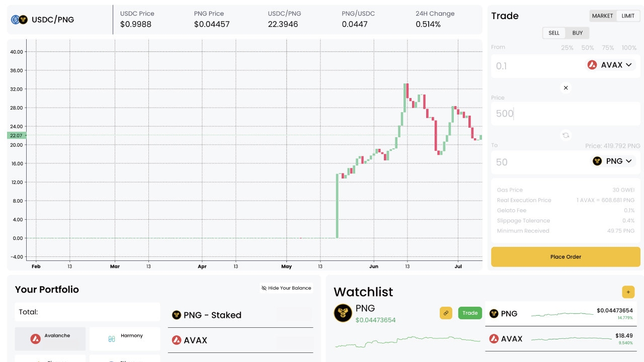Click 9.540% change in AVAX watchlist row
The height and width of the screenshot is (362, 644).
pos(626,343)
